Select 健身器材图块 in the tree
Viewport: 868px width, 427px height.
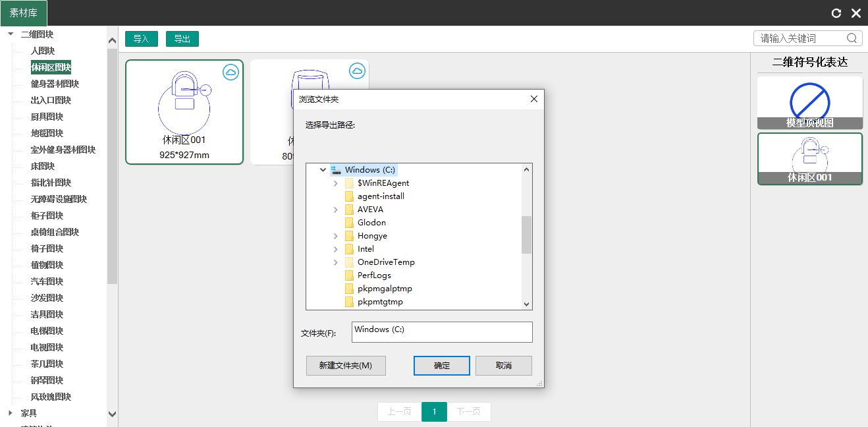point(55,84)
